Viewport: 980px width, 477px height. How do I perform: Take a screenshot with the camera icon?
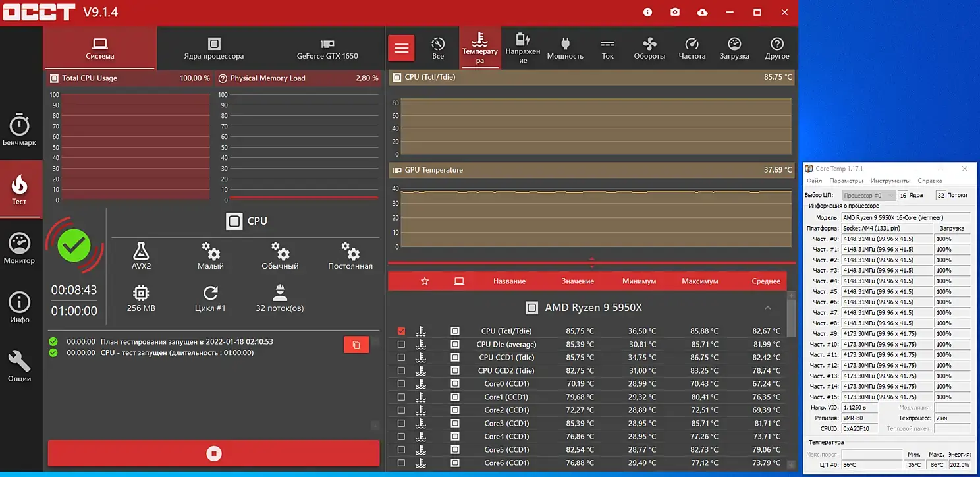coord(675,13)
